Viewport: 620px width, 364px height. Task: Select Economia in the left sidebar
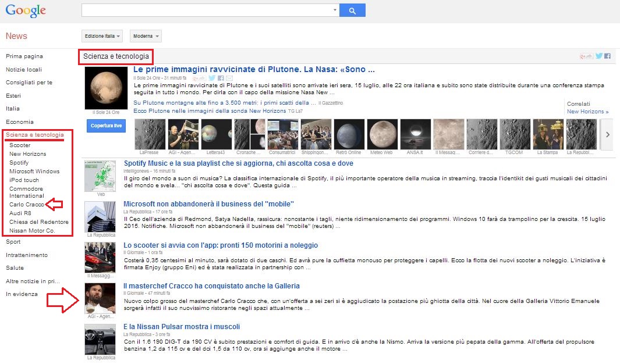coord(20,122)
